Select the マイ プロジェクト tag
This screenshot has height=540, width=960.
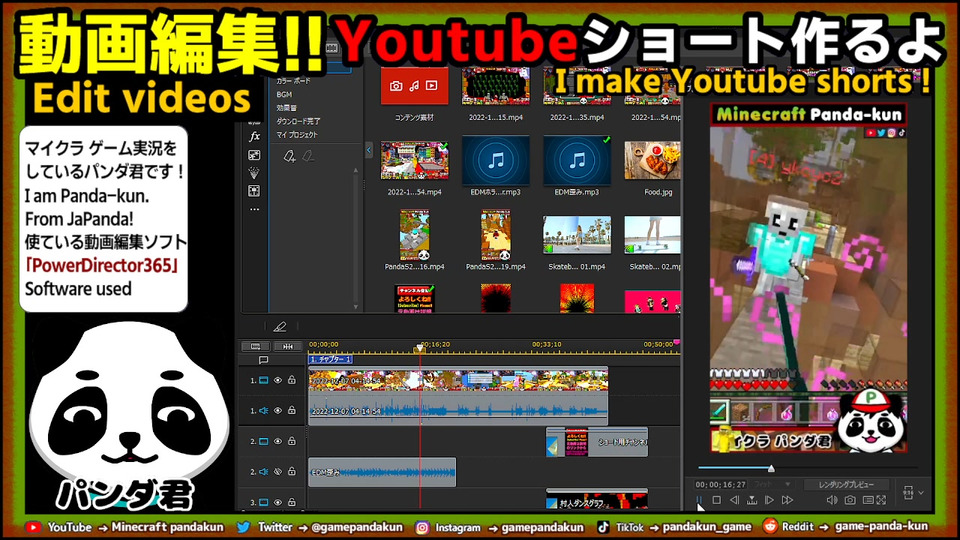pyautogui.click(x=297, y=135)
